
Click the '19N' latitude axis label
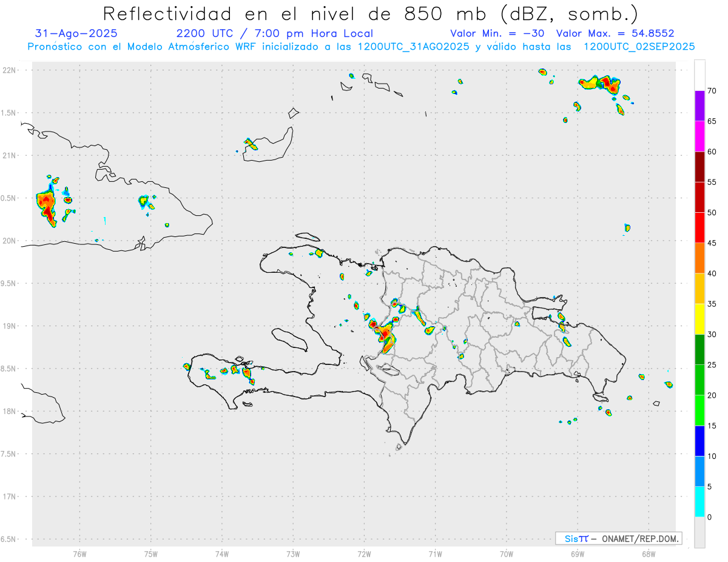(9, 326)
